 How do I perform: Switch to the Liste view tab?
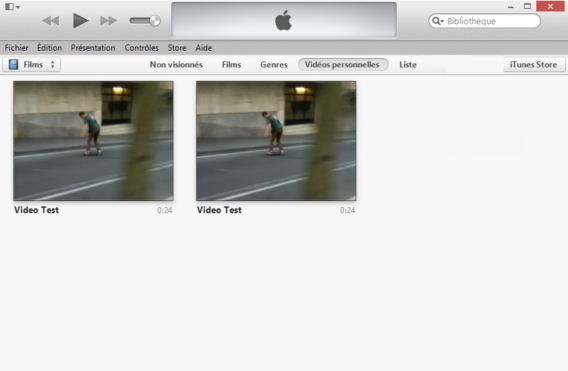(x=408, y=64)
